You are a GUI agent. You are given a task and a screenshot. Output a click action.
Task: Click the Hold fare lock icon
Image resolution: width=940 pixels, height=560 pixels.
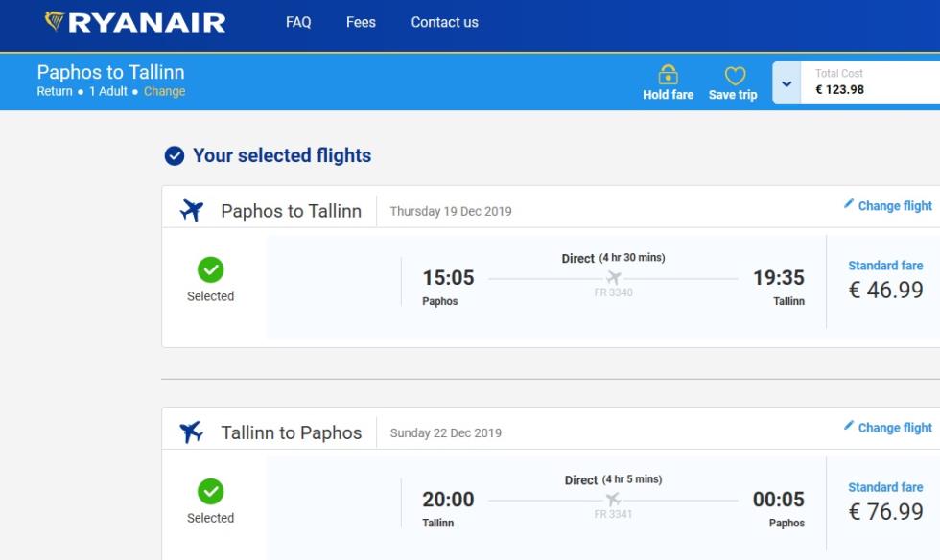[x=668, y=75]
